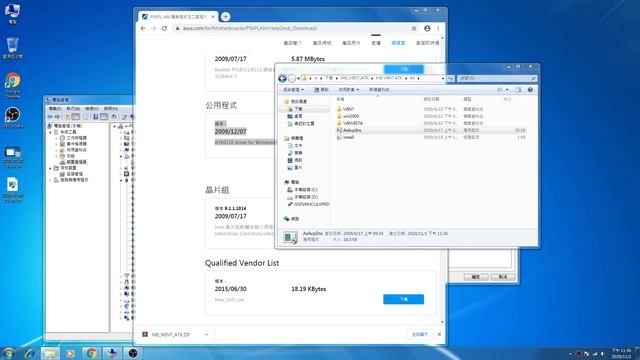Click Show all in Chrome download bar
640x360 pixels.
pyautogui.click(x=420, y=334)
